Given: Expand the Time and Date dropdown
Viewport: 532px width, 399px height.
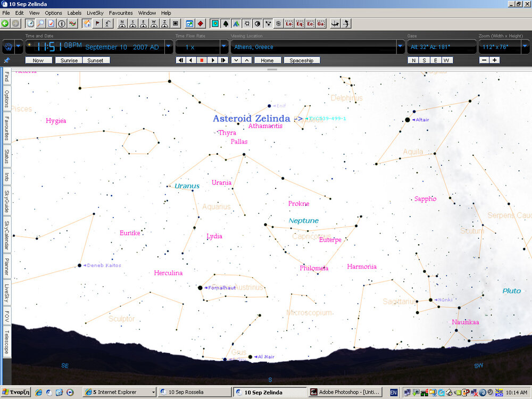Looking at the screenshot, I should (x=169, y=47).
